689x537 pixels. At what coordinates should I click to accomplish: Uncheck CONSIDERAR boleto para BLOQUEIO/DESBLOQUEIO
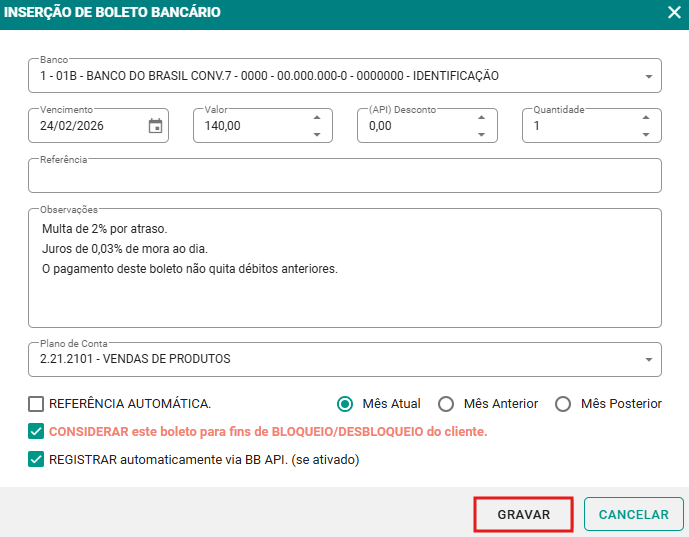tap(37, 432)
